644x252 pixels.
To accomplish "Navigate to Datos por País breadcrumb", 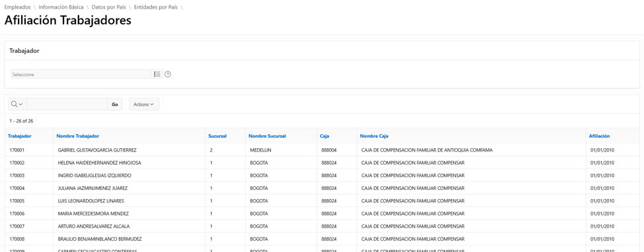I will [109, 7].
